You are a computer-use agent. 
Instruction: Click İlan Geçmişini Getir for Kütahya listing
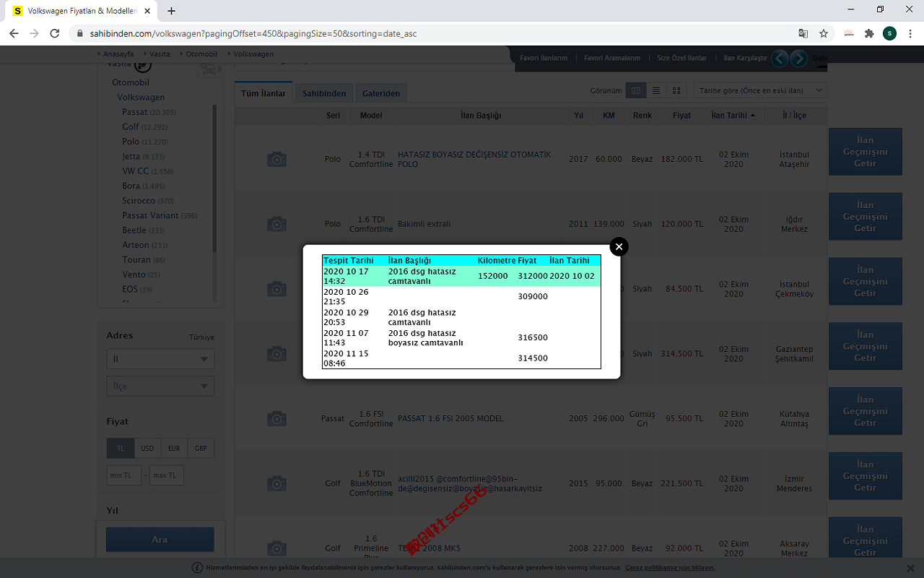pyautogui.click(x=866, y=411)
